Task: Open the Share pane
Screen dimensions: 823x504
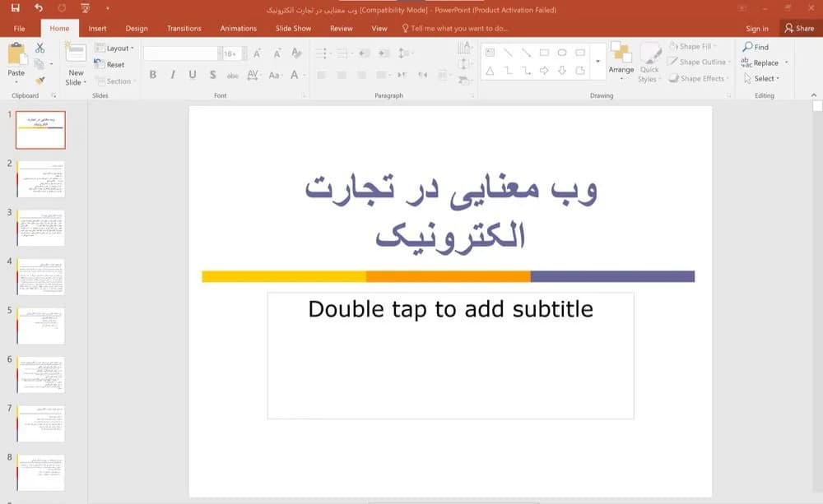Action: [799, 28]
